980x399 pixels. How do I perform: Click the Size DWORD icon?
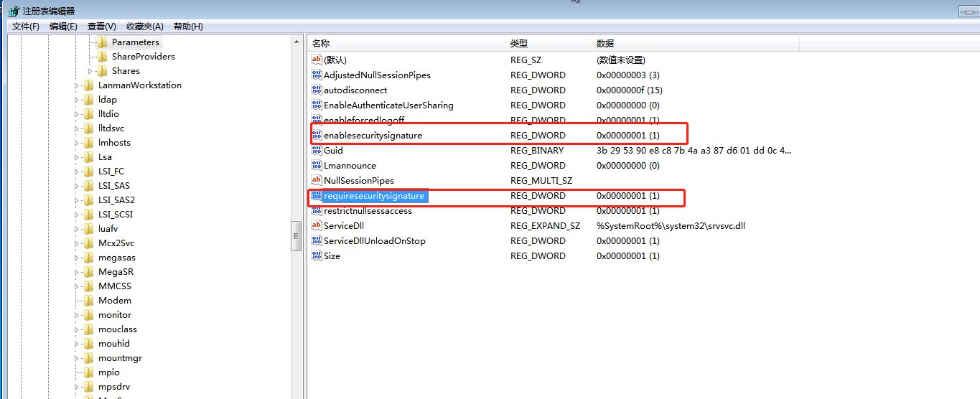pyautogui.click(x=317, y=255)
